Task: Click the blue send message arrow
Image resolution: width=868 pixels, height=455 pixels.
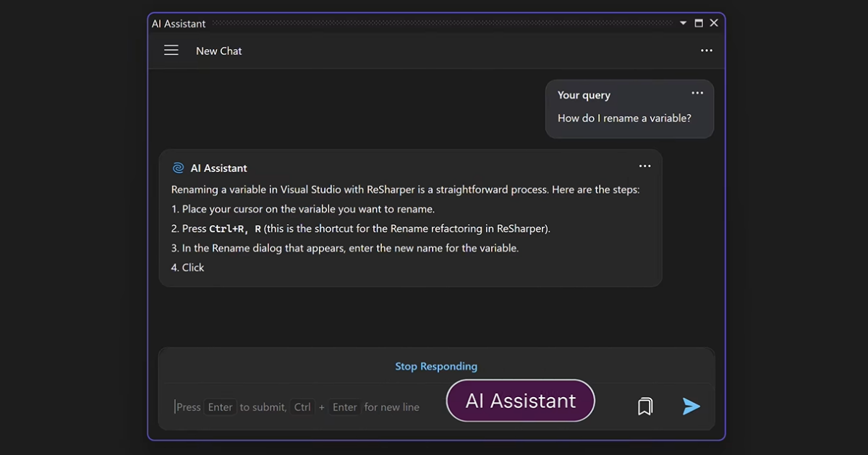Action: 692,407
